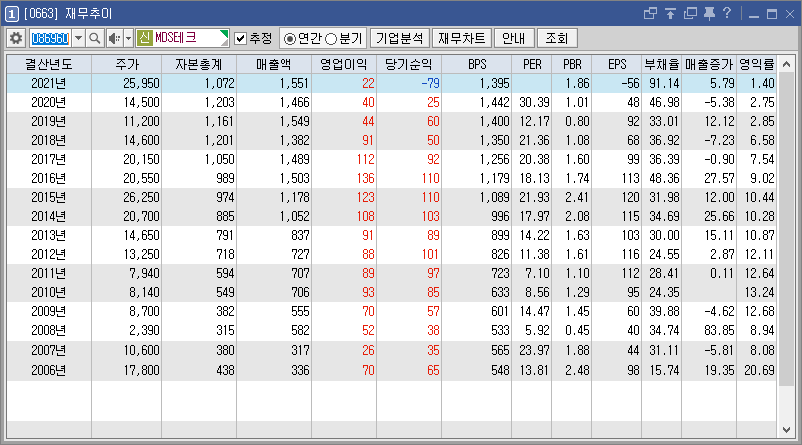The image size is (802, 445).
Task: Open help with the question mark icon
Action: click(727, 13)
